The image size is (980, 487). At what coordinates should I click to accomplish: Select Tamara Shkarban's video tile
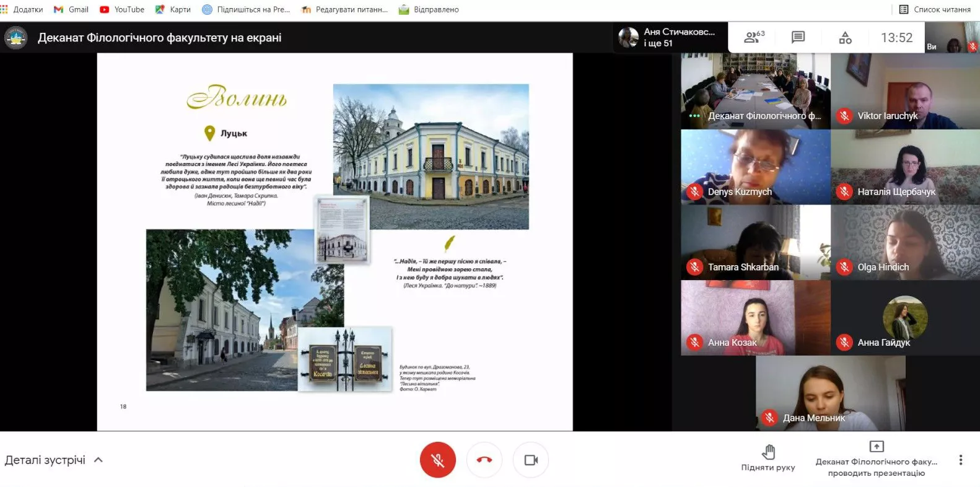coord(755,242)
